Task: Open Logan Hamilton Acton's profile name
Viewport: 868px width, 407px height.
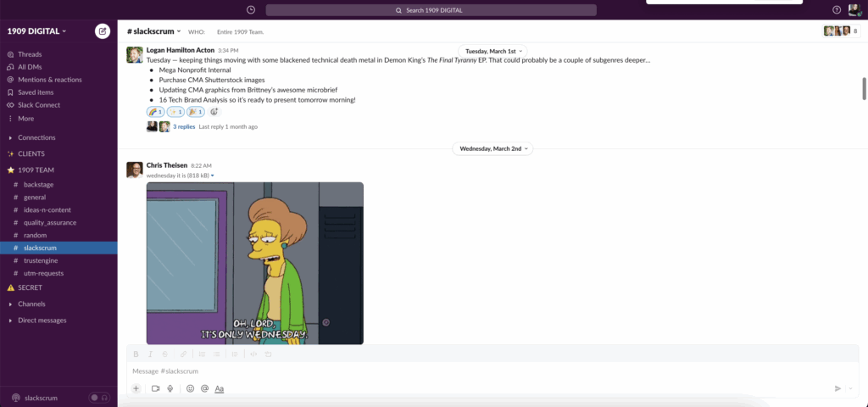Action: [180, 50]
